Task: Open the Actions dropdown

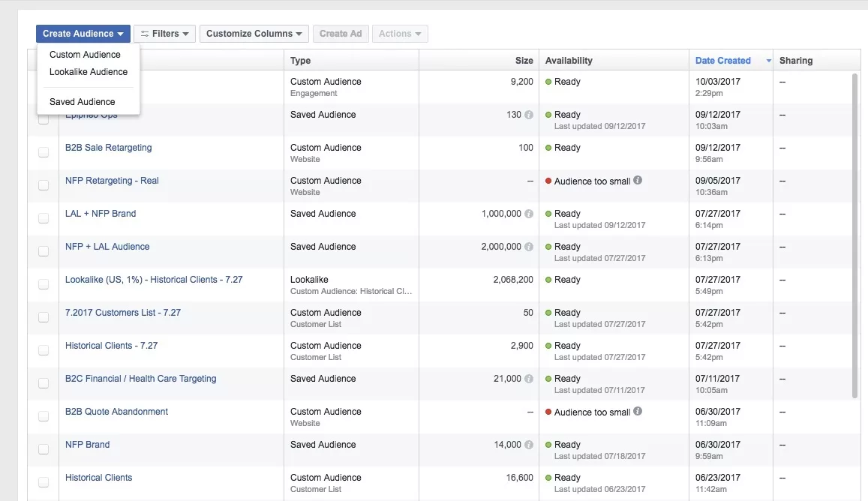Action: 400,33
